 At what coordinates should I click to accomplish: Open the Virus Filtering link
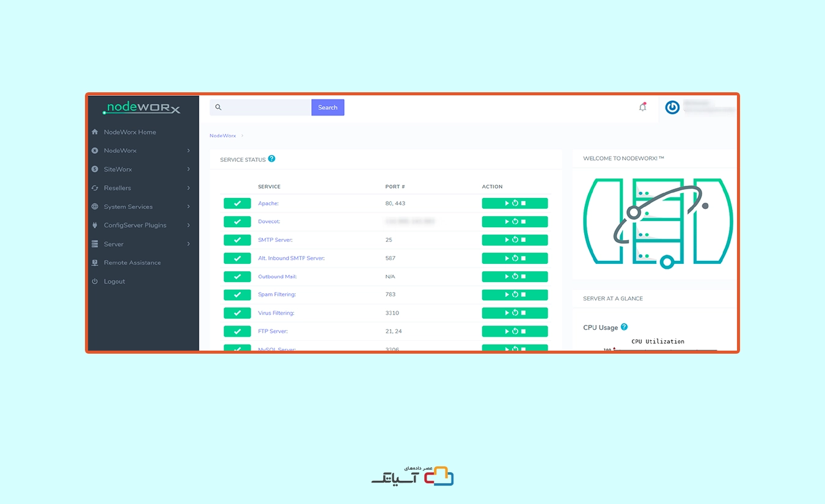[276, 313]
